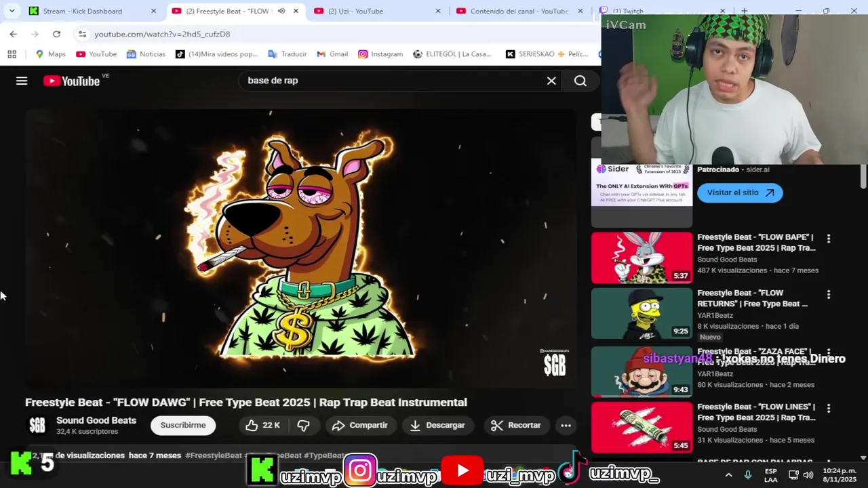
Task: Open the Maps bookmark
Action: tap(50, 54)
